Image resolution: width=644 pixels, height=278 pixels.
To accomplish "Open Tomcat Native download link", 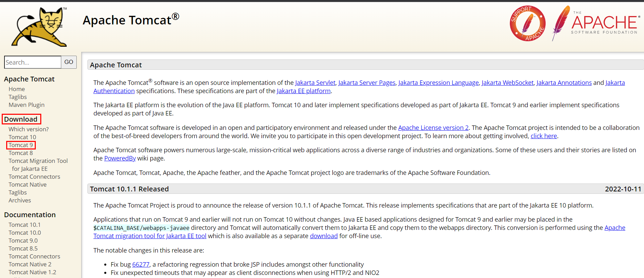I will (28, 185).
